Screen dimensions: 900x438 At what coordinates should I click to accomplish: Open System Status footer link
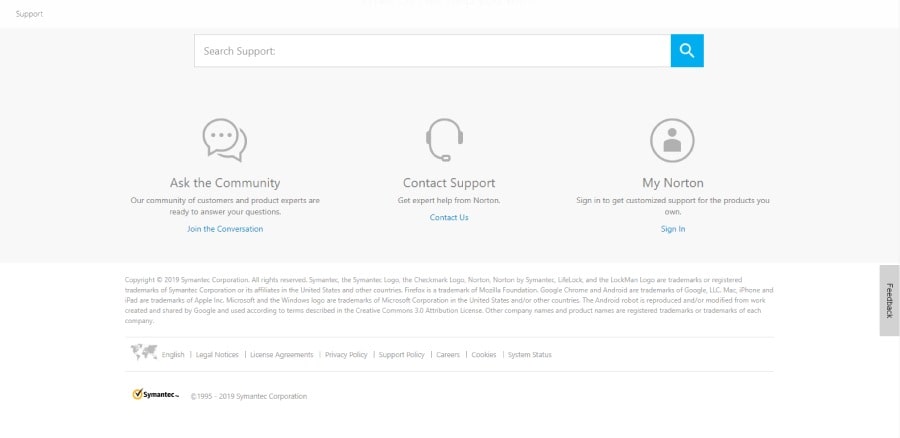[x=530, y=355]
